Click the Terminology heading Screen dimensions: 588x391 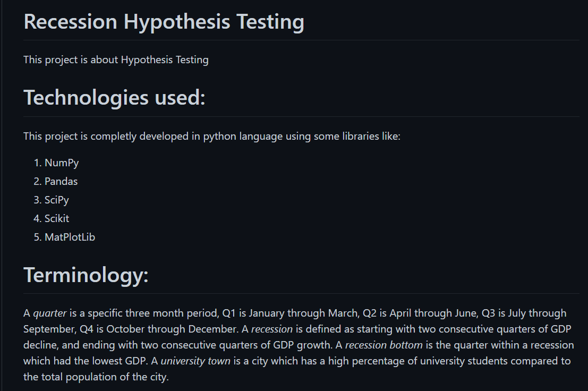click(86, 275)
